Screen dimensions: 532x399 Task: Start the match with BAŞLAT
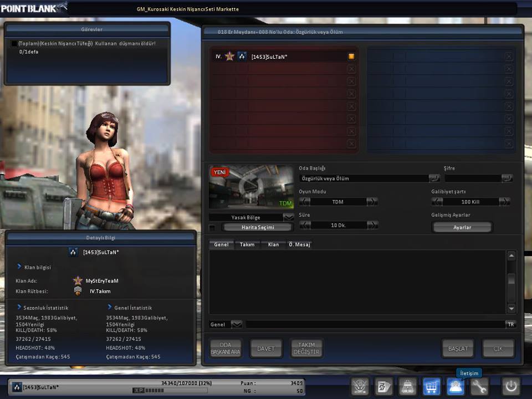(x=458, y=349)
